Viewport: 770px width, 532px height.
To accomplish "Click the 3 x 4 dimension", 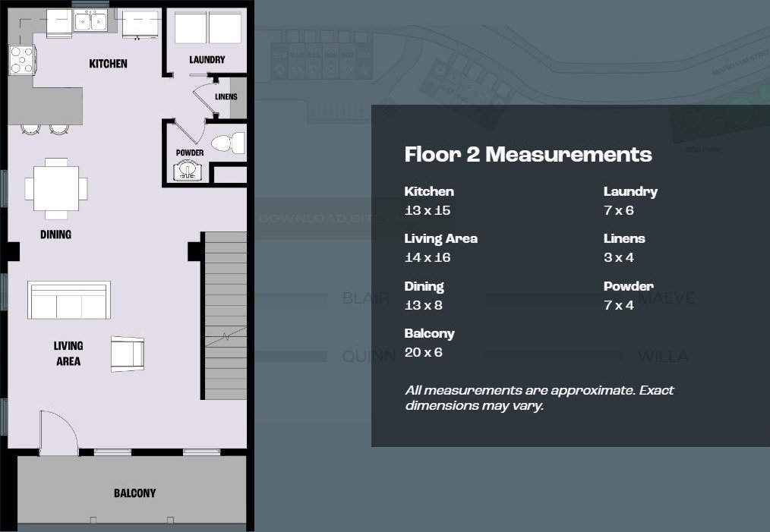I will click(x=619, y=258).
